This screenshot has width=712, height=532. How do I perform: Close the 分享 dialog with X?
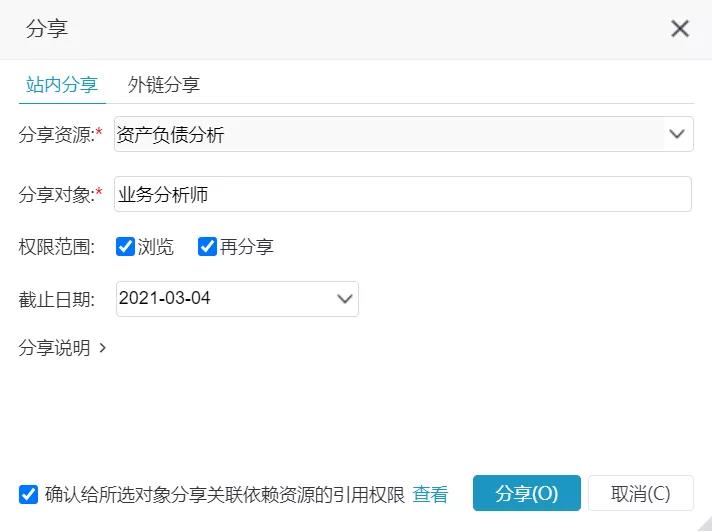click(x=680, y=29)
